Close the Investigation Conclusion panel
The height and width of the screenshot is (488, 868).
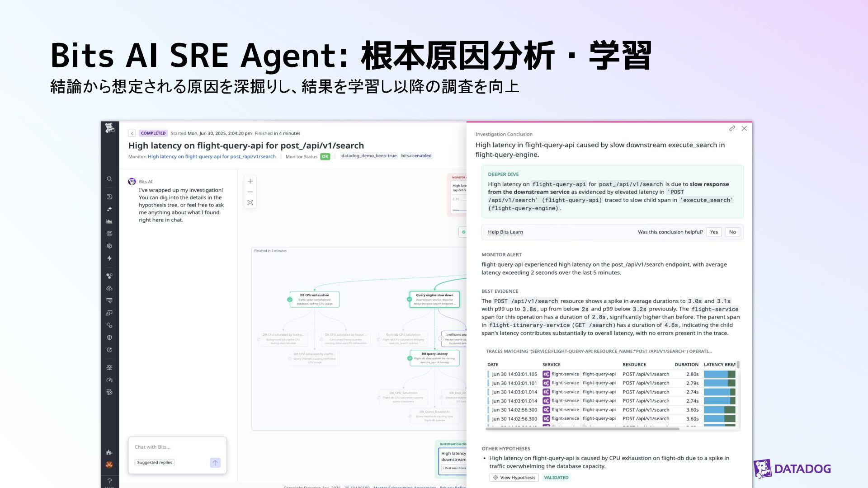pos(744,128)
